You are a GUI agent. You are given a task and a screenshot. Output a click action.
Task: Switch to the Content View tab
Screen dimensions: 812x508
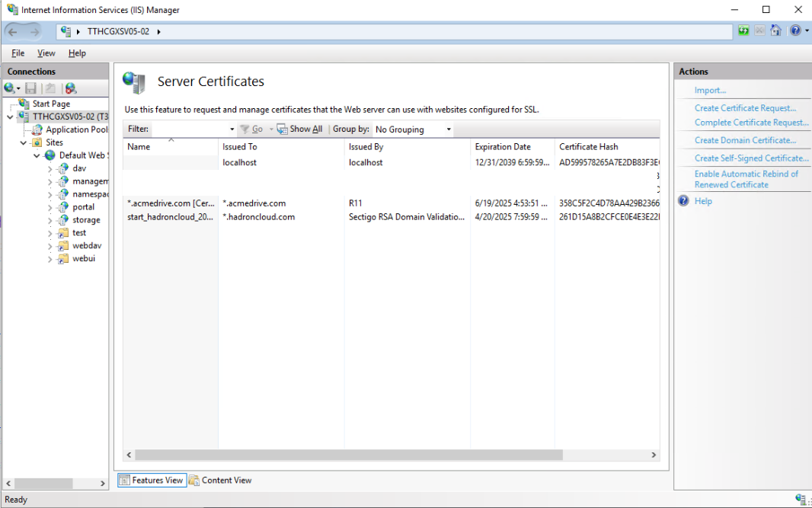(x=221, y=481)
